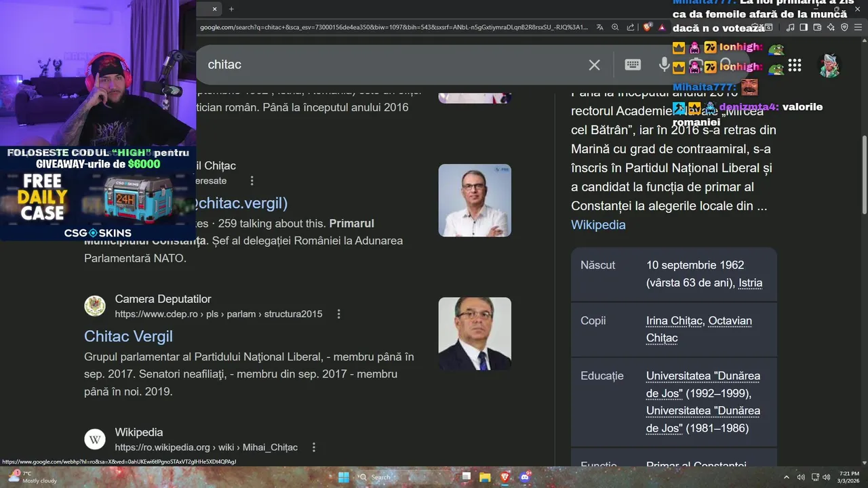Click wallet icon in browser toolbar
Image resolution: width=868 pixels, height=488 pixels.
[x=817, y=27]
